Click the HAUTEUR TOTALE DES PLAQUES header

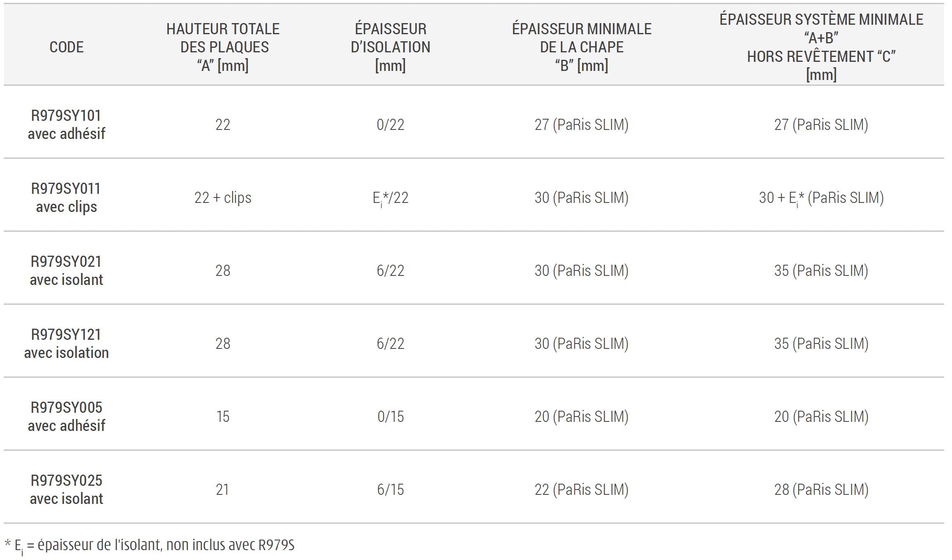tap(223, 47)
